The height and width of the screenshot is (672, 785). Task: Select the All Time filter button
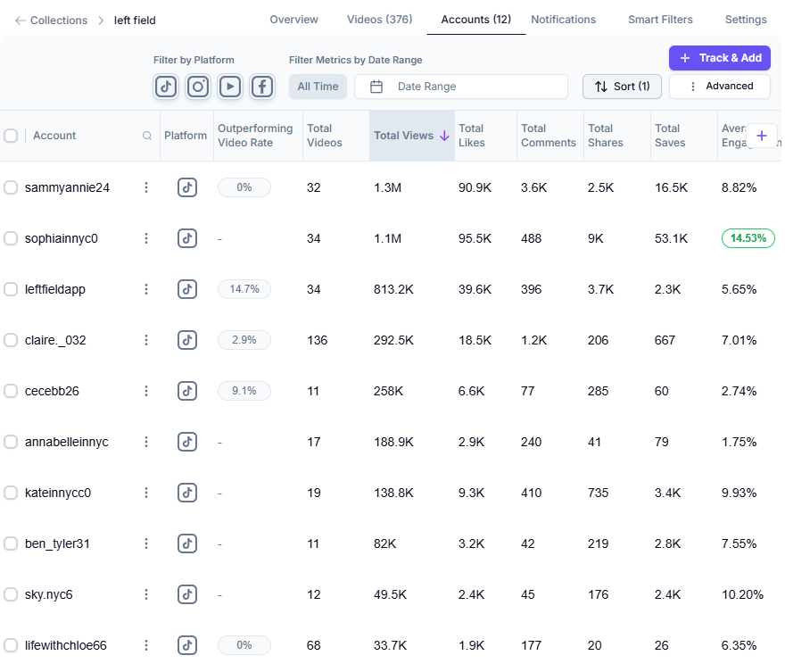[318, 87]
